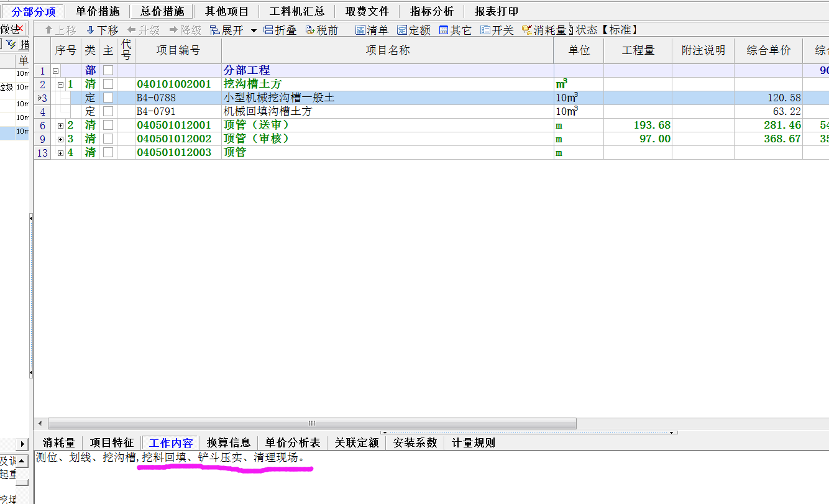Switch to the 总价措施 tab
This screenshot has width=829, height=504.
tap(162, 11)
